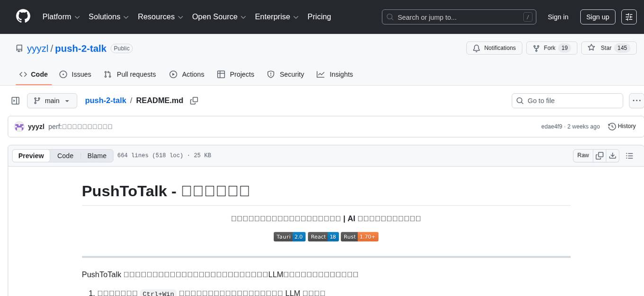Copy raw file contents icon
The height and width of the screenshot is (296, 644).
pos(599,155)
